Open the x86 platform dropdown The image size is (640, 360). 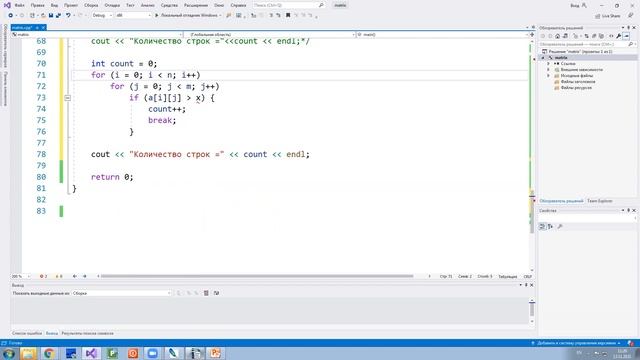[x=133, y=16]
